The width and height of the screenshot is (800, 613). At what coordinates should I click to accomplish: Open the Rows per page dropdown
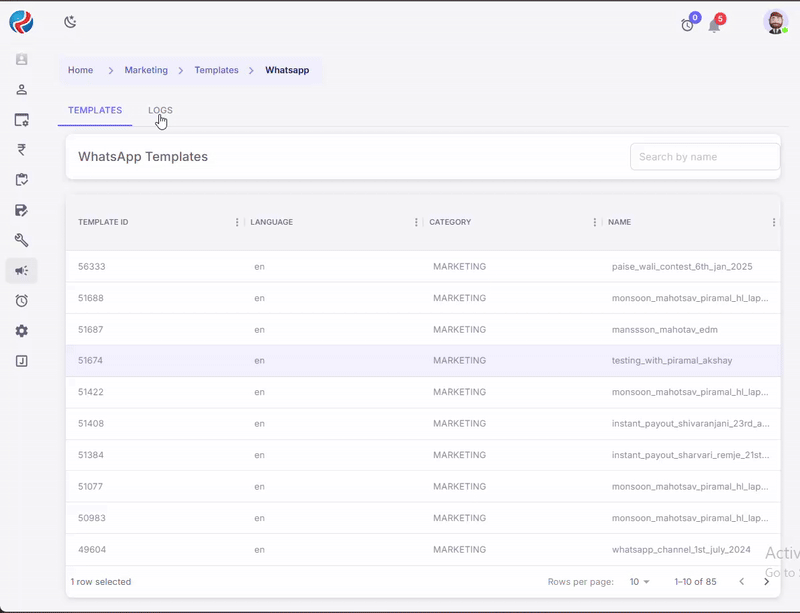click(x=639, y=582)
